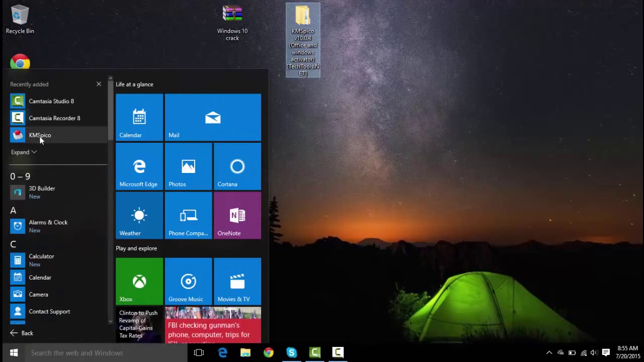Image resolution: width=644 pixels, height=362 pixels.
Task: Open the Weather tile
Action: (139, 215)
